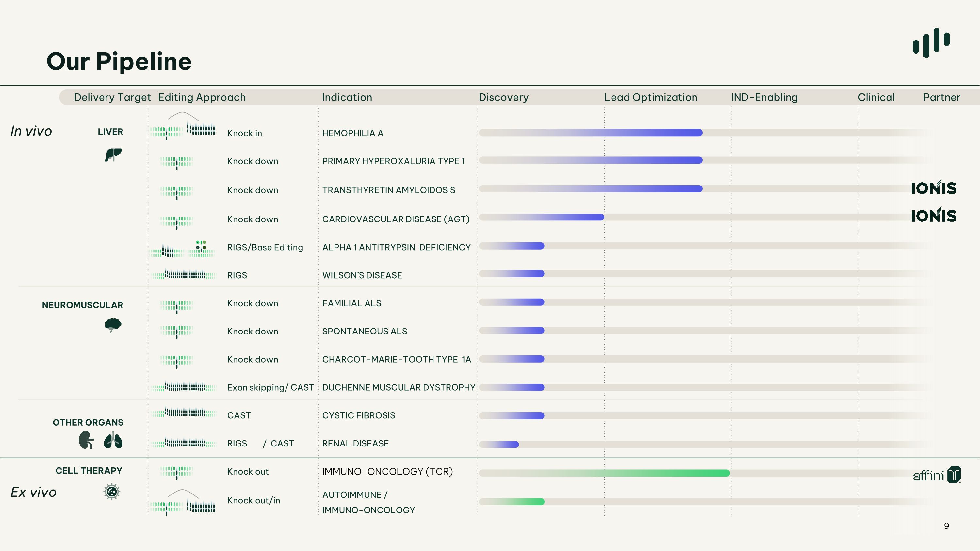Click the lungs icon under Other Organs
The image size is (980, 551).
coord(113,440)
